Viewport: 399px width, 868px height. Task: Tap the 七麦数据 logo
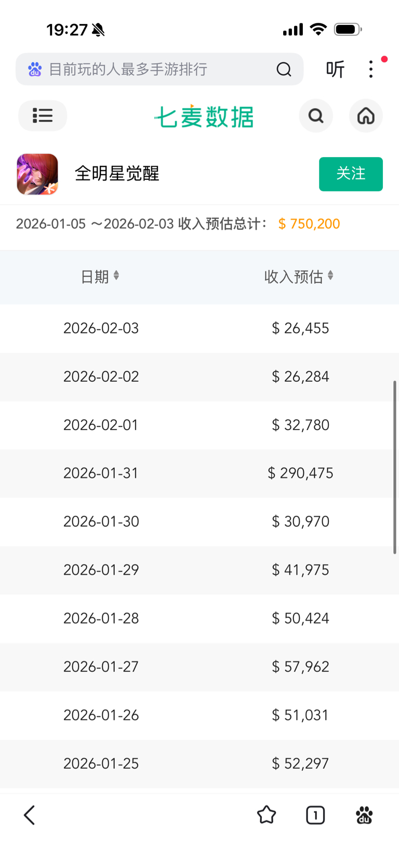204,116
